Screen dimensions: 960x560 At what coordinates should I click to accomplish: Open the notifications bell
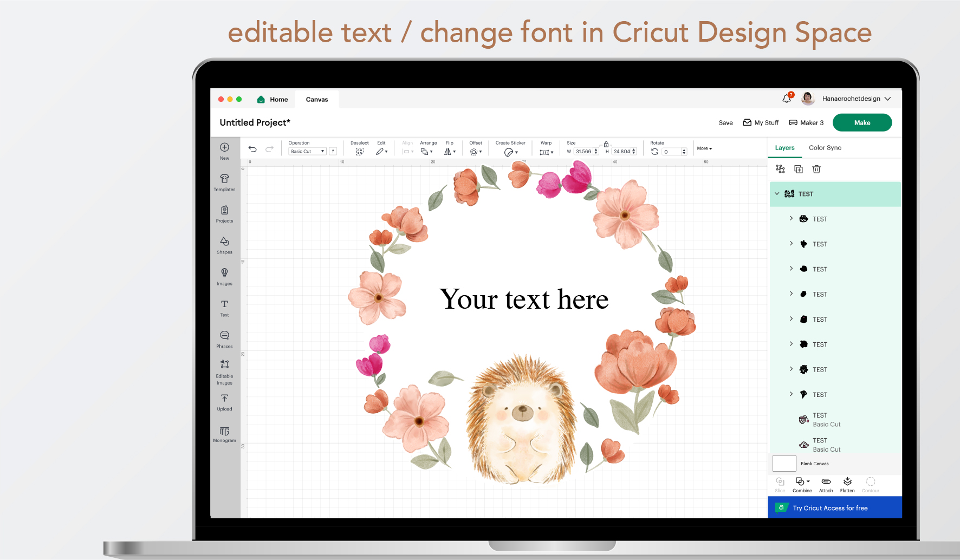(787, 99)
